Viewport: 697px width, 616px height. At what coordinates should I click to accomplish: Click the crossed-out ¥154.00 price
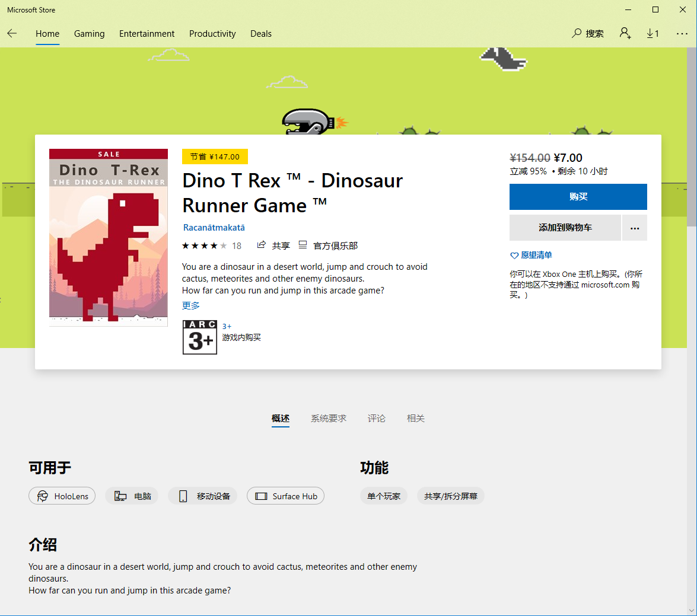pos(530,158)
